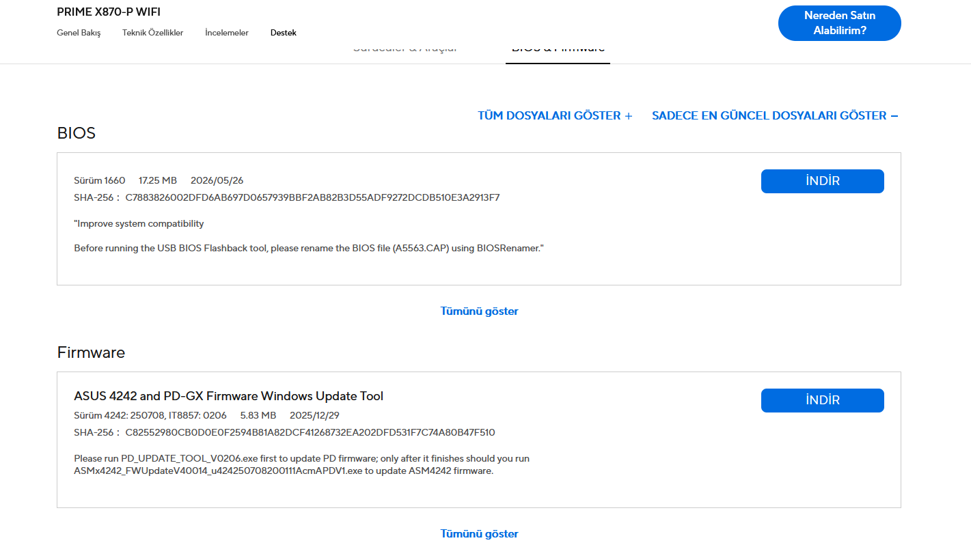Open the Genel Bakış tab
This screenshot has width=971, height=560.
tap(79, 33)
